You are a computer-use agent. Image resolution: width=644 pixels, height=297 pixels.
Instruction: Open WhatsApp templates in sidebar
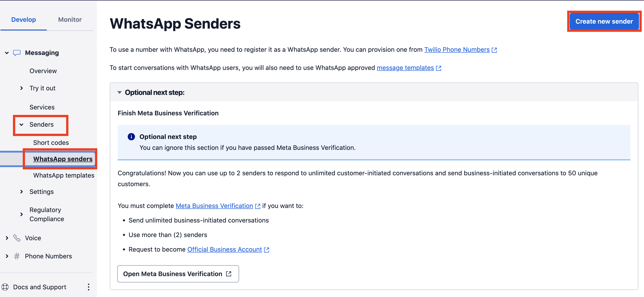64,175
